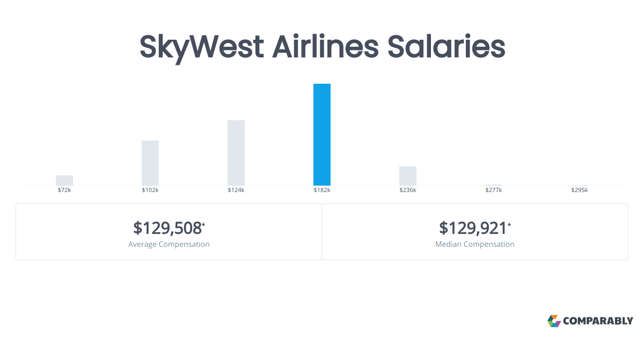Click the $277k axis label
The height and width of the screenshot is (338, 644).
click(x=494, y=190)
